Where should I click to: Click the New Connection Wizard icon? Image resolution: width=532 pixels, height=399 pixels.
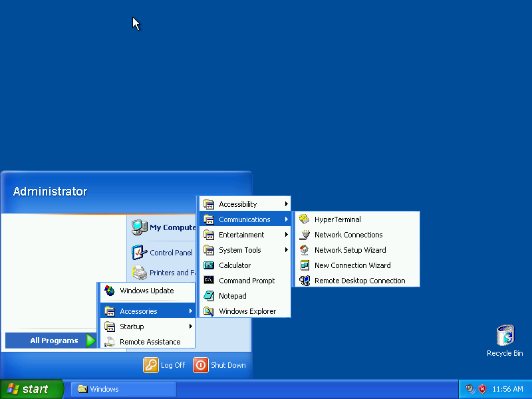pos(305,265)
